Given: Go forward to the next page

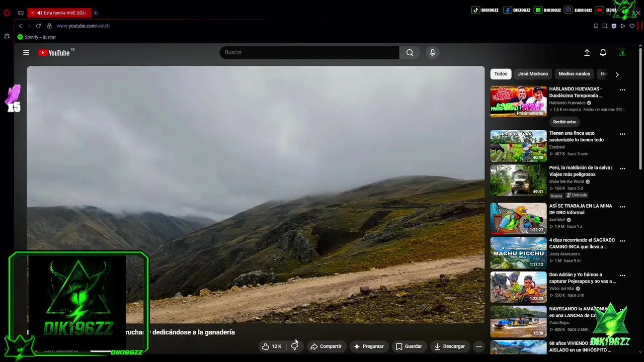Looking at the screenshot, I should [29, 26].
